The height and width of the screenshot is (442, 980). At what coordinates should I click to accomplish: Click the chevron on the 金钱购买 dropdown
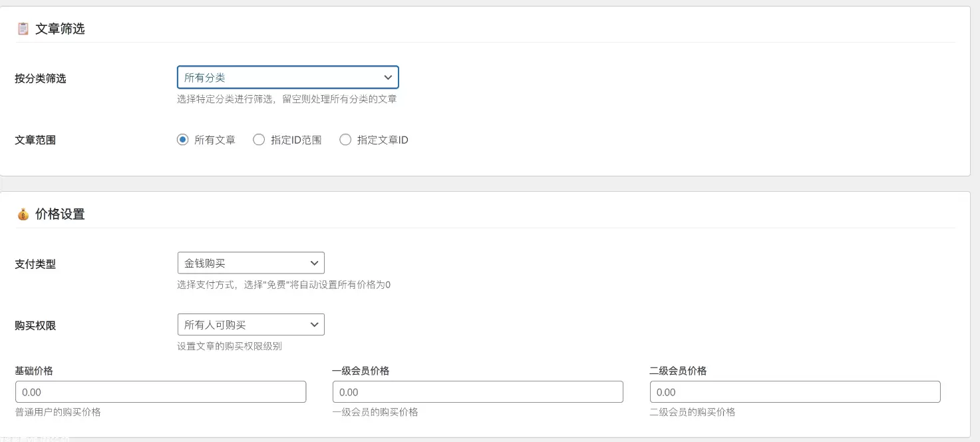315,262
